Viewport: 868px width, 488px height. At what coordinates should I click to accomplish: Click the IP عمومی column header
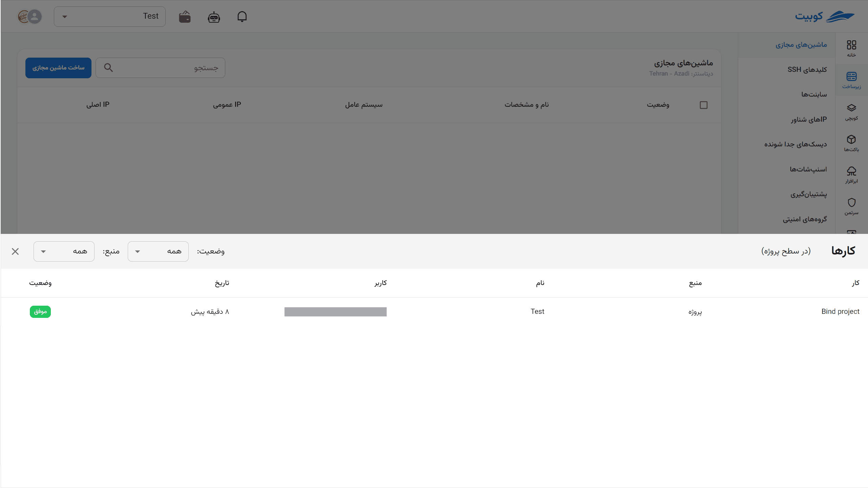coord(227,105)
